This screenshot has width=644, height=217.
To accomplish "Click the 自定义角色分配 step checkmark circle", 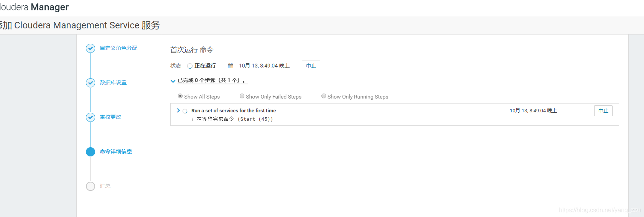I will (91, 48).
